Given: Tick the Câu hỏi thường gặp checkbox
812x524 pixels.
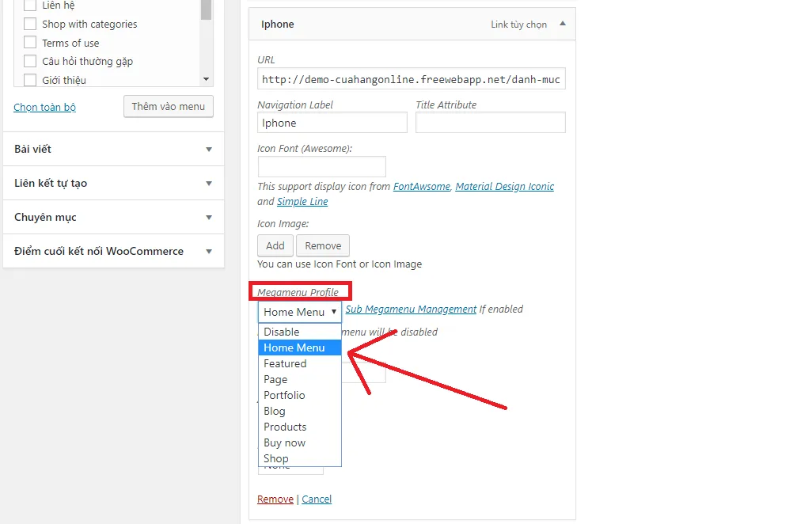Looking at the screenshot, I should tap(30, 61).
